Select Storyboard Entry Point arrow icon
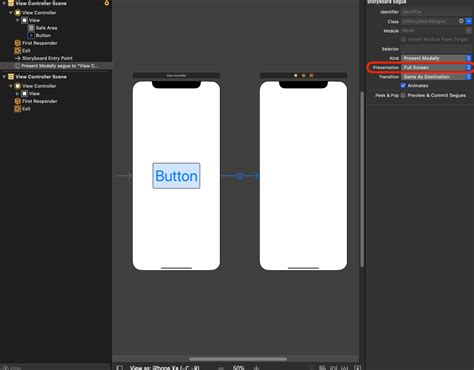 click(18, 58)
